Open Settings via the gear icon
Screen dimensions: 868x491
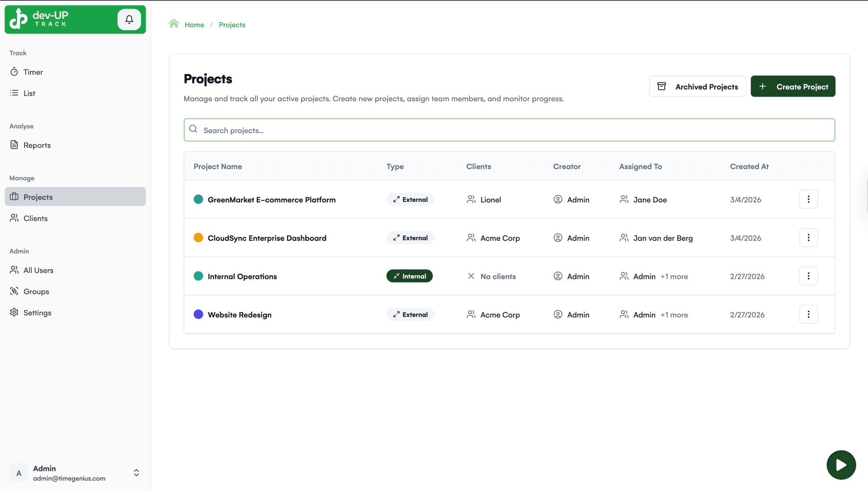14,312
